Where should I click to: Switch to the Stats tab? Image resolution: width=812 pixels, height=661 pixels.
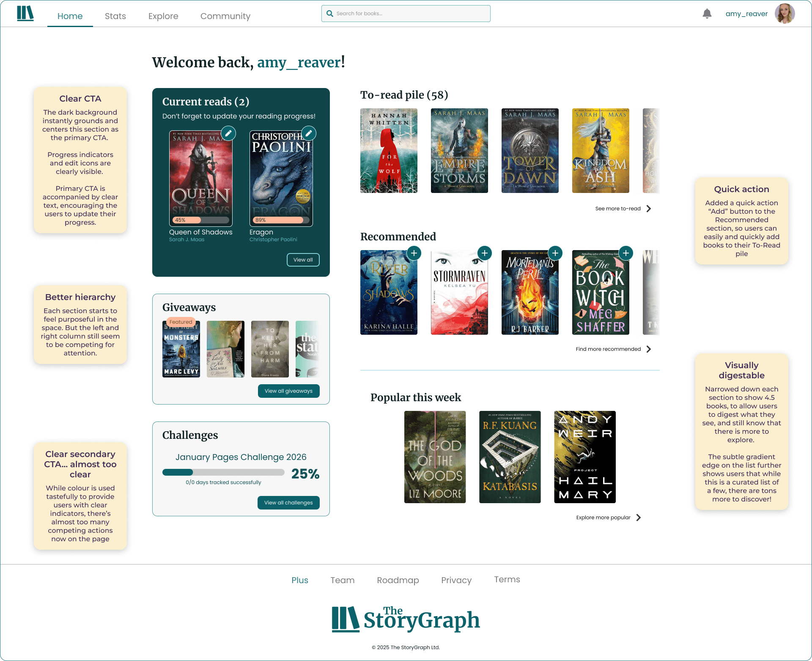pyautogui.click(x=115, y=16)
